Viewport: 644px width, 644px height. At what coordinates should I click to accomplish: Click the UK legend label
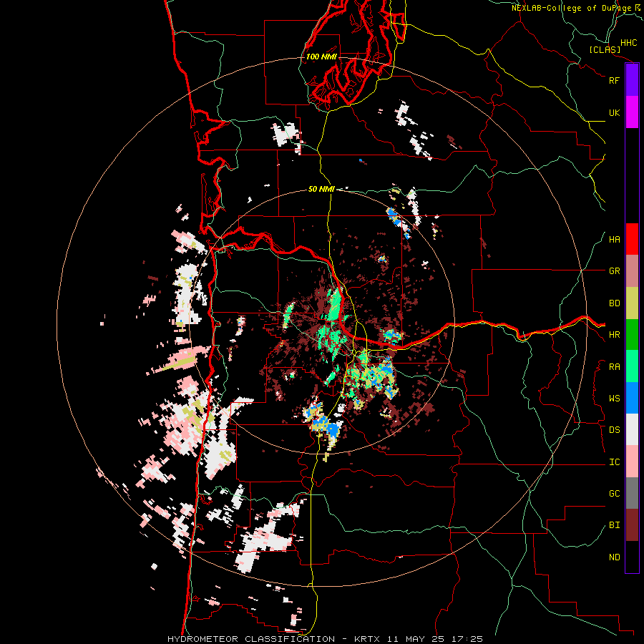[614, 112]
